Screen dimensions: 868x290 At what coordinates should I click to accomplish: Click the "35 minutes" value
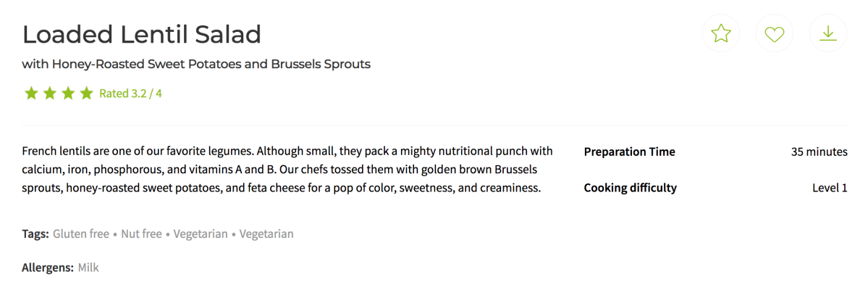point(819,152)
